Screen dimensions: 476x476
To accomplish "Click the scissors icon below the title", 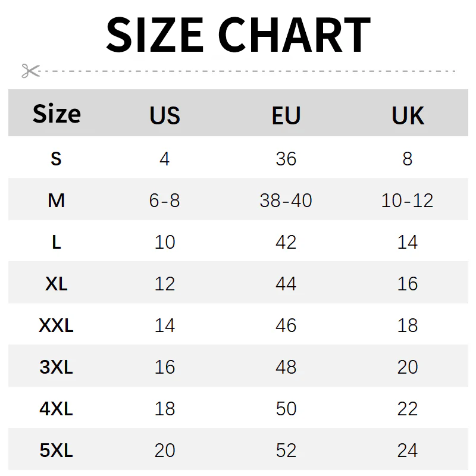I will point(30,71).
